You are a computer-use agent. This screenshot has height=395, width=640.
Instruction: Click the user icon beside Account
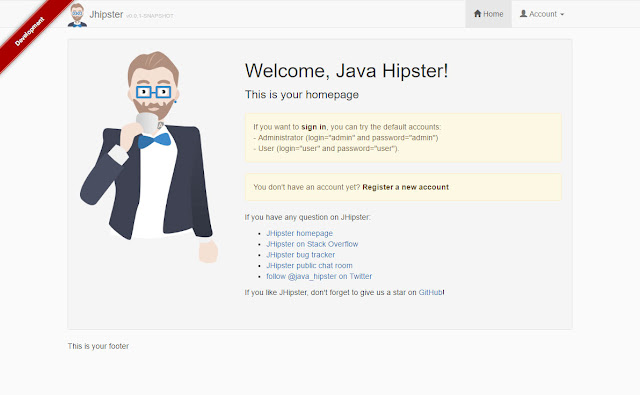pos(523,13)
